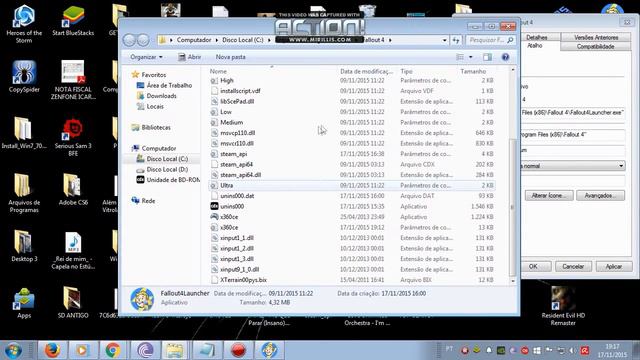Screen dimensions: 640x360
Task: Launch Start BlueStacks desktop icon
Action: [x=73, y=20]
